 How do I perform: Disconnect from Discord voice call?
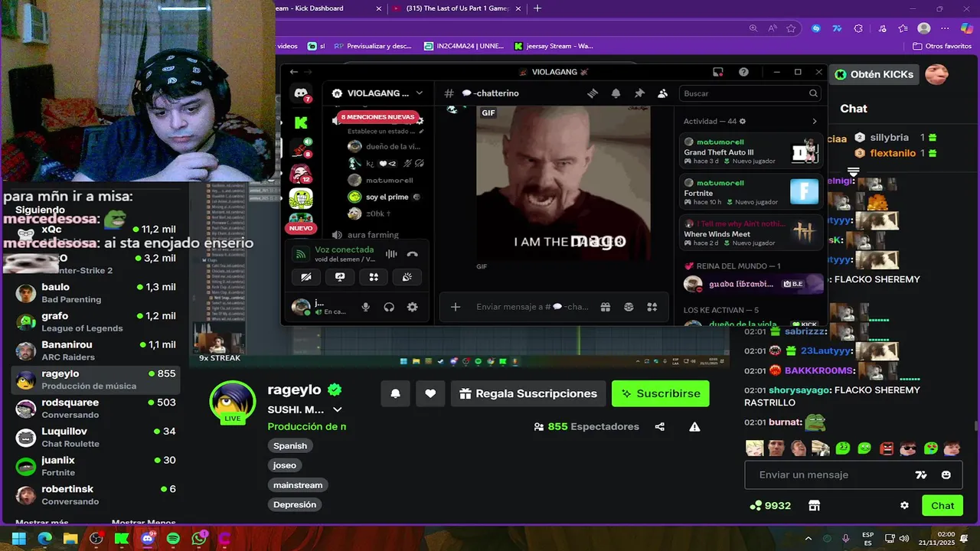(413, 254)
